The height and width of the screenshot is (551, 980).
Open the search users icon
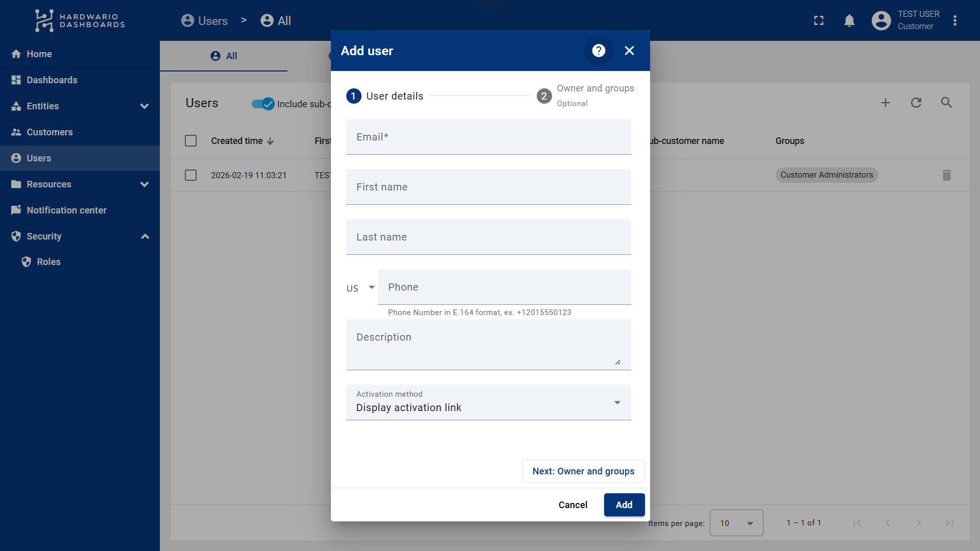pos(946,103)
